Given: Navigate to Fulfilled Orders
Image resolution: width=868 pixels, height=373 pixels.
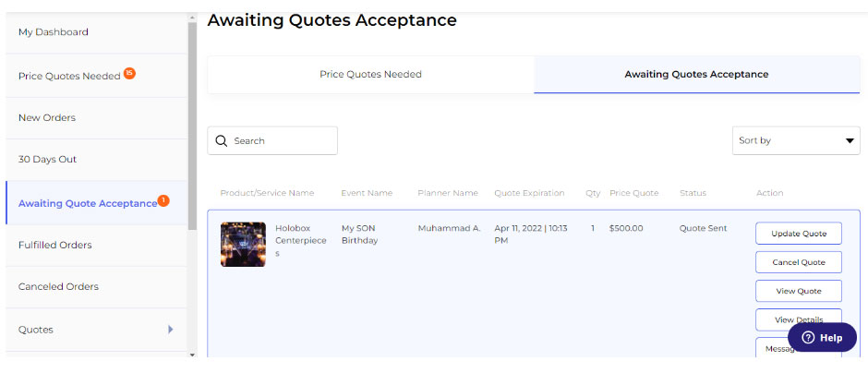Looking at the screenshot, I should (x=55, y=246).
